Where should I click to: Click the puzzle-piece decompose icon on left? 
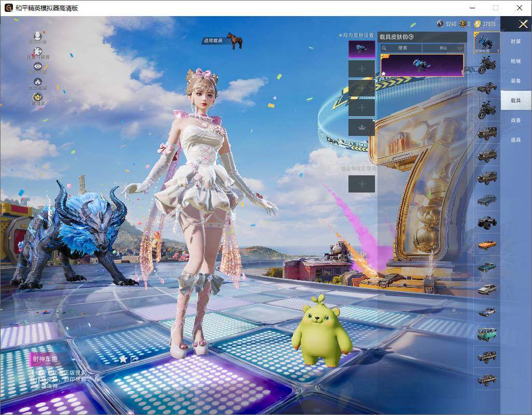(x=38, y=51)
